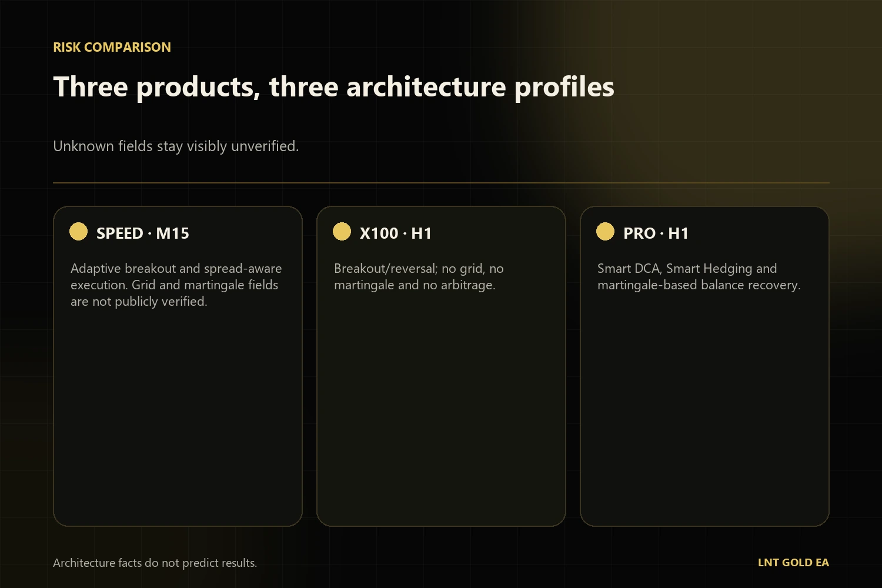Viewport: 882px width, 588px height.
Task: Select the X100 · H1 card heading
Action: coord(396,233)
